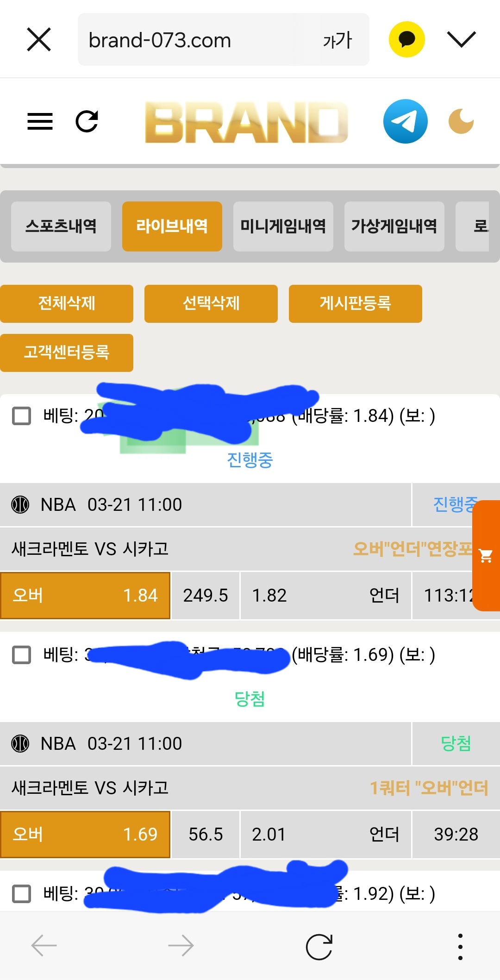Close the in-app browser with X
Viewport: 500px width, 980px height.
point(39,39)
